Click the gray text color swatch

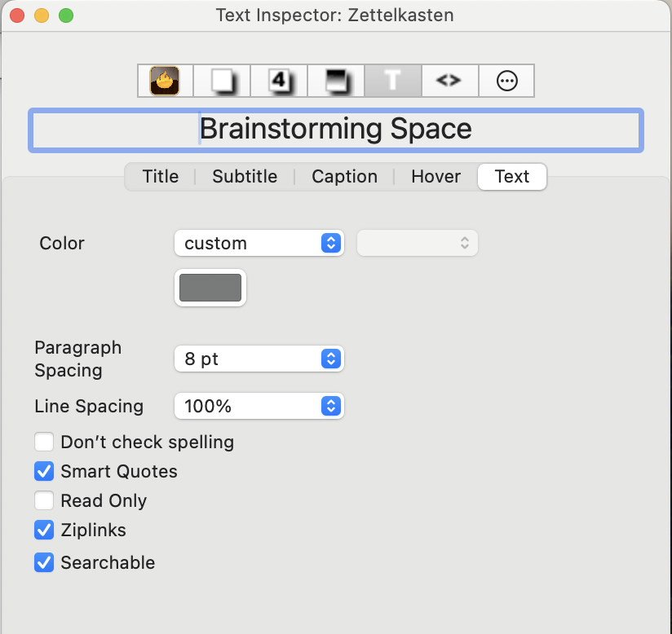pos(210,288)
